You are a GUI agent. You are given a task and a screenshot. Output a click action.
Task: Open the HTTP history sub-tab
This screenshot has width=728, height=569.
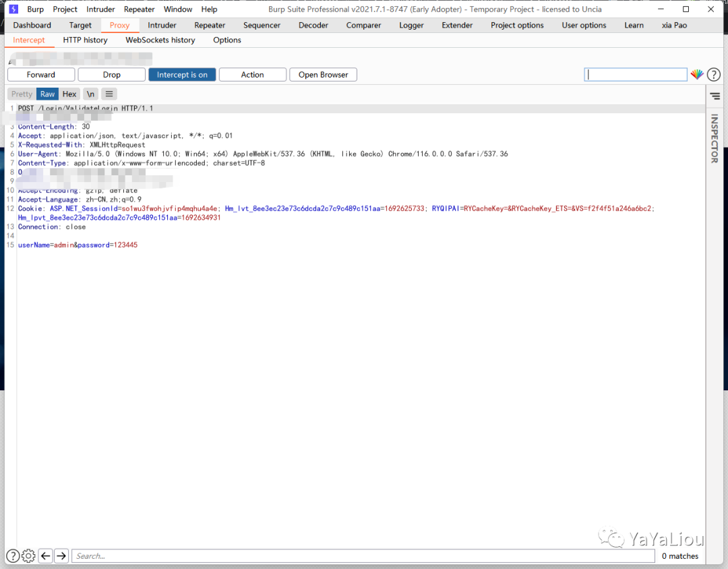[85, 40]
